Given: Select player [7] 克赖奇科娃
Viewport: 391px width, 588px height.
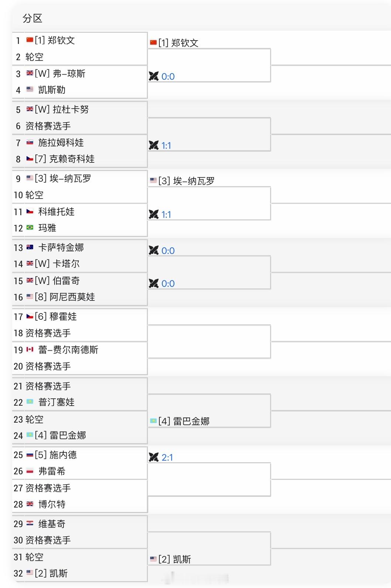Looking at the screenshot, I should click(65, 159).
